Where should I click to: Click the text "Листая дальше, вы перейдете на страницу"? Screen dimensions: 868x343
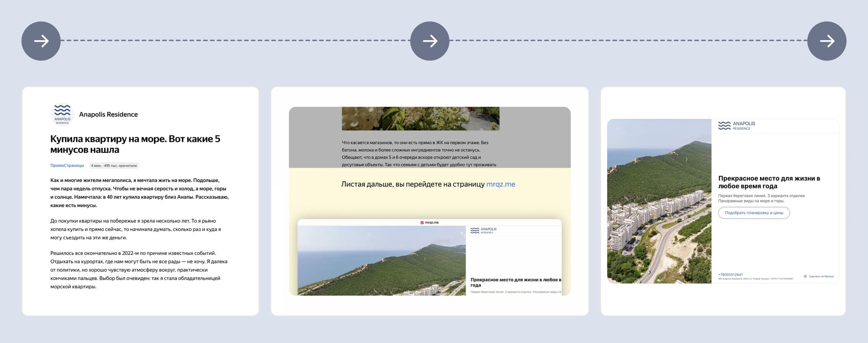click(x=413, y=184)
